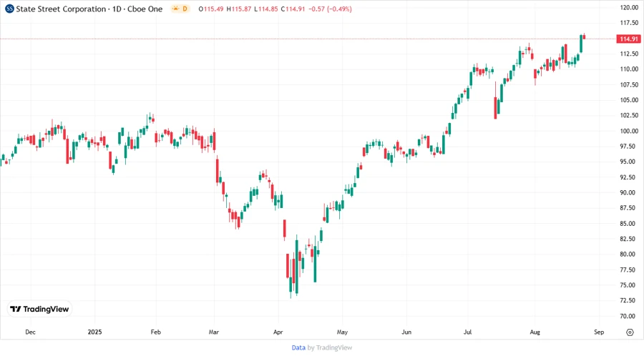Open the Data link in the footer

tap(298, 347)
